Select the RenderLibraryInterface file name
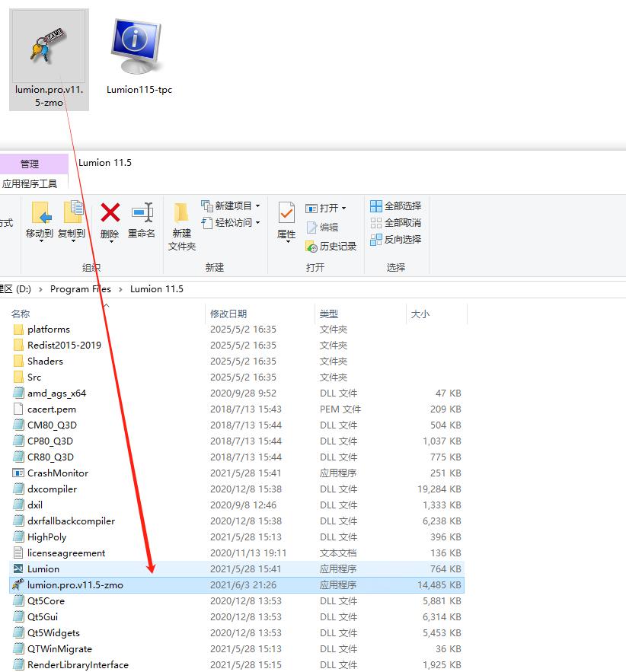This screenshot has width=626, height=672. 78,664
